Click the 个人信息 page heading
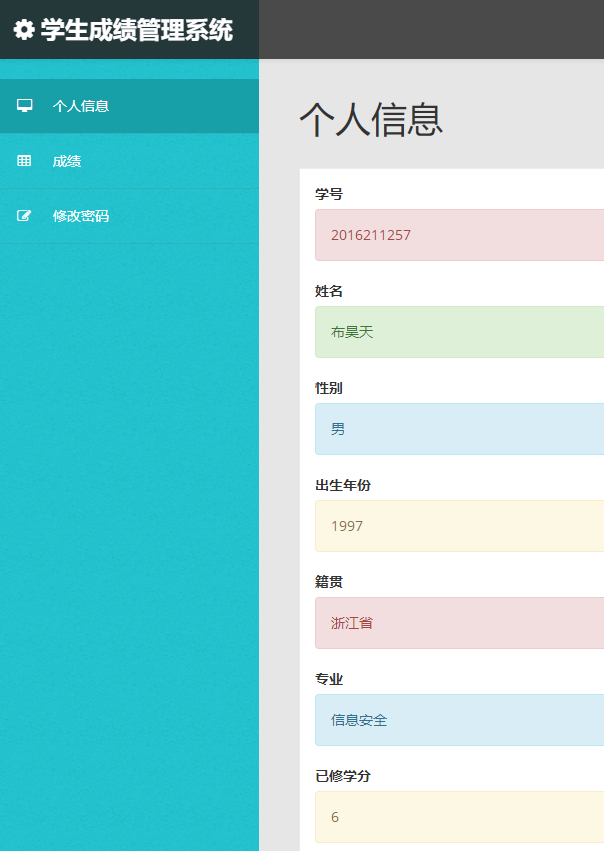Screen dimensions: 604x851 pyautogui.click(x=371, y=119)
